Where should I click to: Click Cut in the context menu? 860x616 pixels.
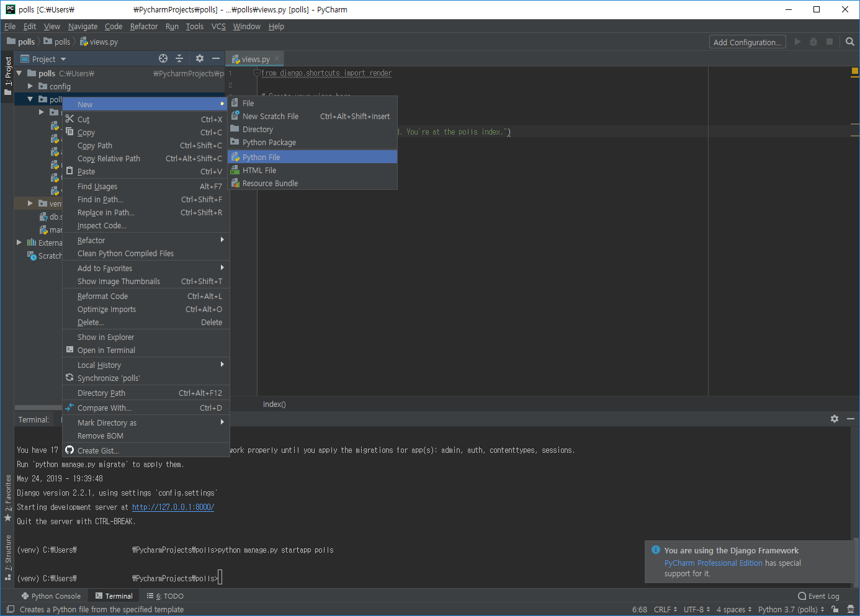pos(146,119)
